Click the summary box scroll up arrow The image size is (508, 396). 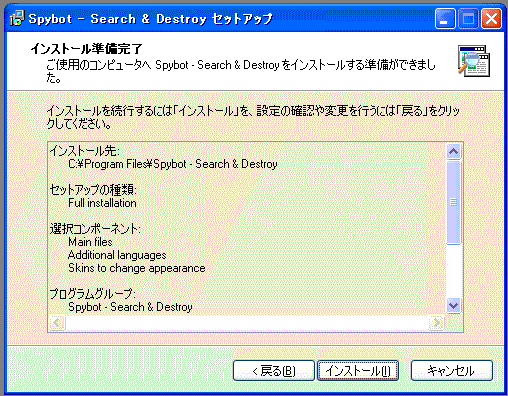click(453, 151)
